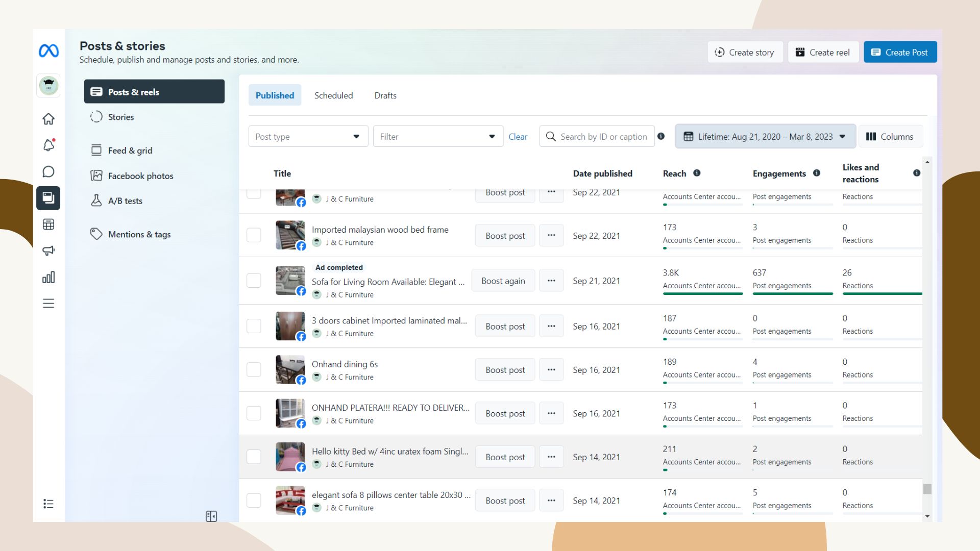Click the Create Post button

[900, 52]
